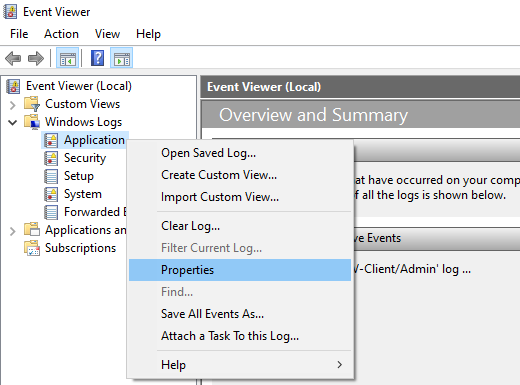The width and height of the screenshot is (520, 385).
Task: Expand the Custom Views node
Action: coord(13,105)
